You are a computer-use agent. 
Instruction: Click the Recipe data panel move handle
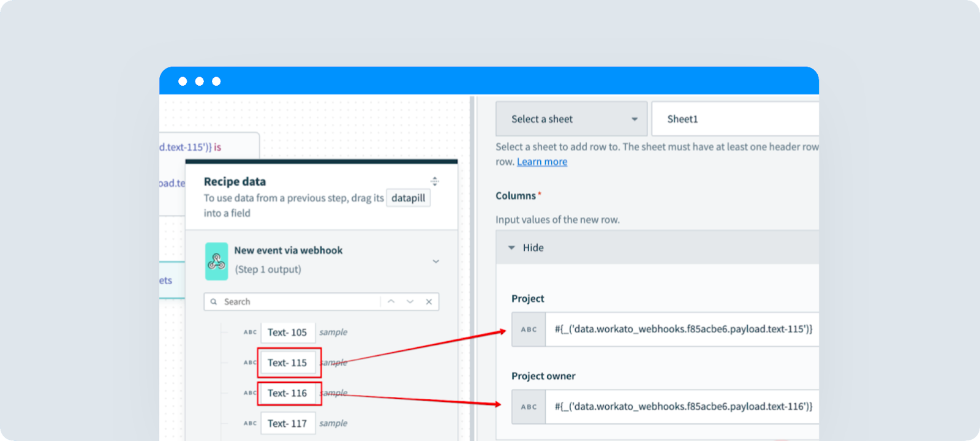(x=435, y=181)
